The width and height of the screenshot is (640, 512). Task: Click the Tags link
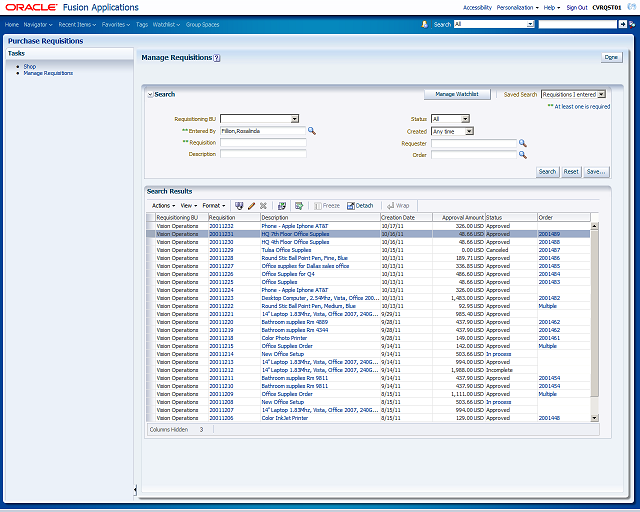pos(142,24)
